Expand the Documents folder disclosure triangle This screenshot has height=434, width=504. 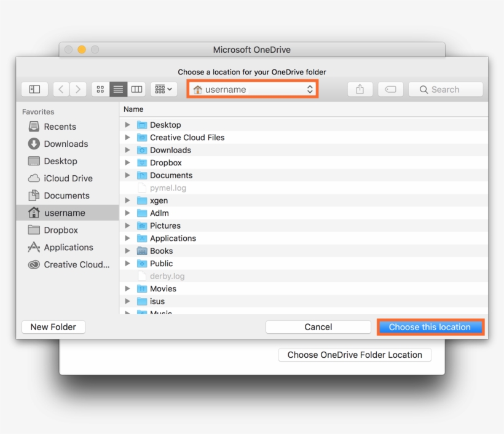pos(127,175)
